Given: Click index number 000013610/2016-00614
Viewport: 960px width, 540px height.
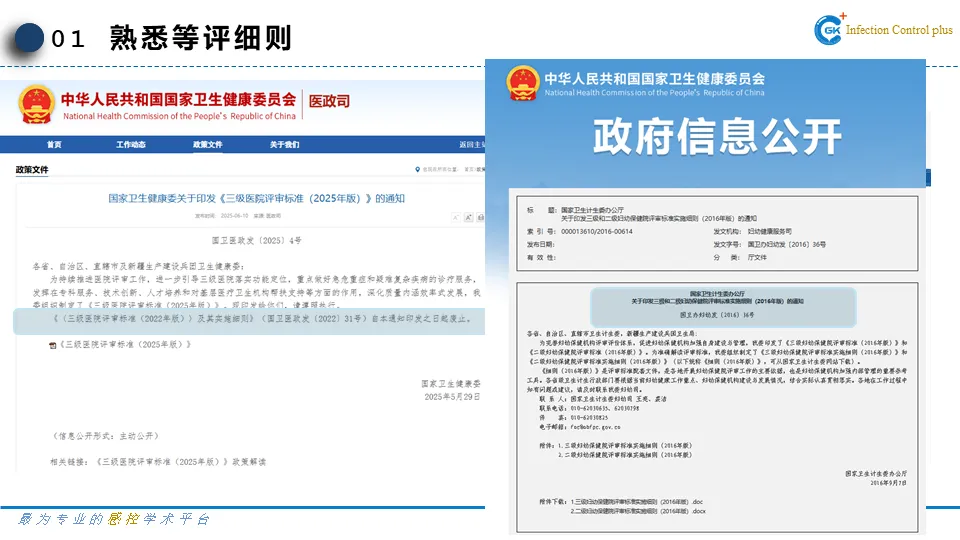Looking at the screenshot, I should pyautogui.click(x=597, y=231).
